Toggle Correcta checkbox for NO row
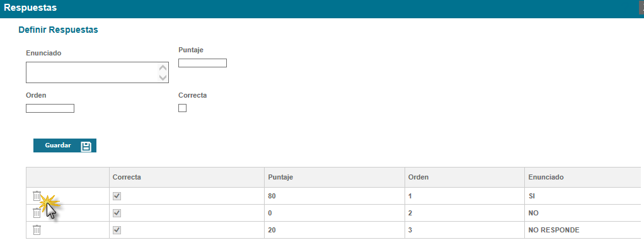The image size is (644, 245). pyautogui.click(x=117, y=213)
